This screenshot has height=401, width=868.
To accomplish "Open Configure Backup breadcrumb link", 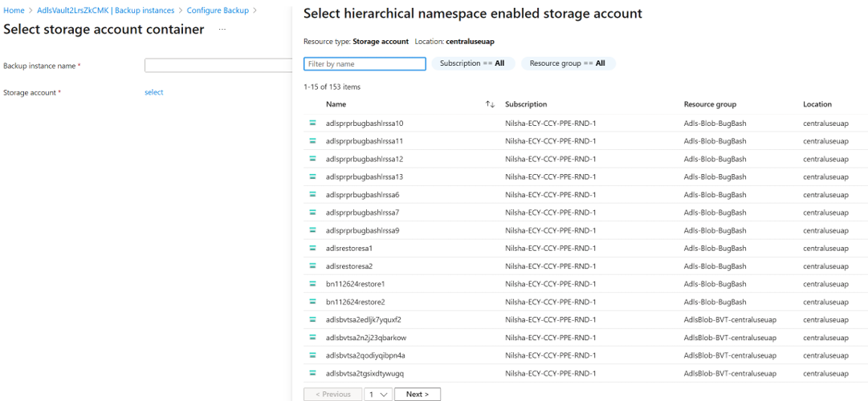I will coord(217,10).
